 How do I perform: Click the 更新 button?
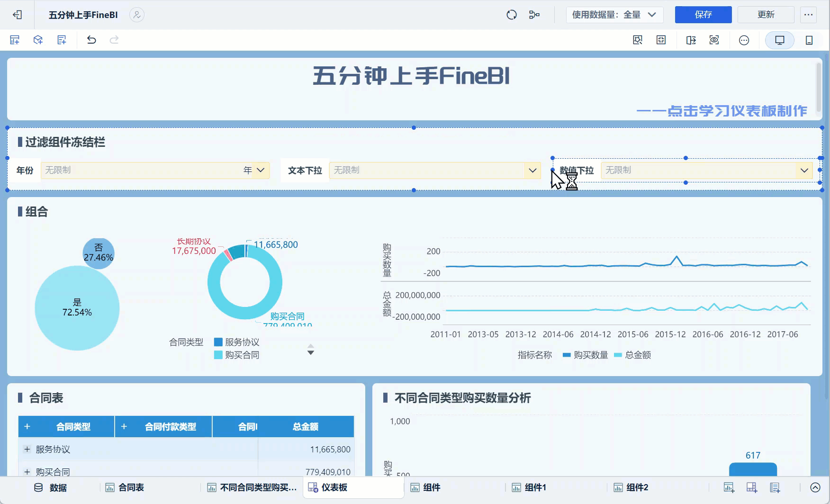click(x=766, y=15)
